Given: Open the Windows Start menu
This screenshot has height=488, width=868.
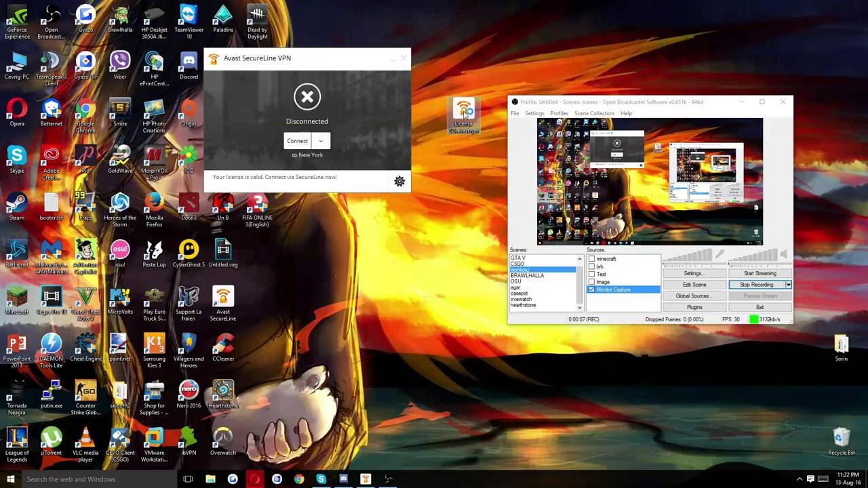Looking at the screenshot, I should point(10,479).
